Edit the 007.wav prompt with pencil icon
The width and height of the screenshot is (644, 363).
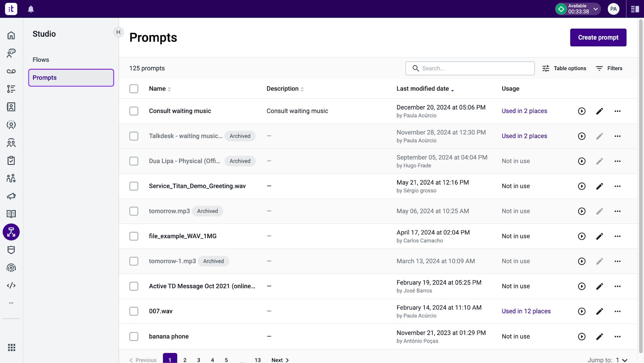coord(599,311)
